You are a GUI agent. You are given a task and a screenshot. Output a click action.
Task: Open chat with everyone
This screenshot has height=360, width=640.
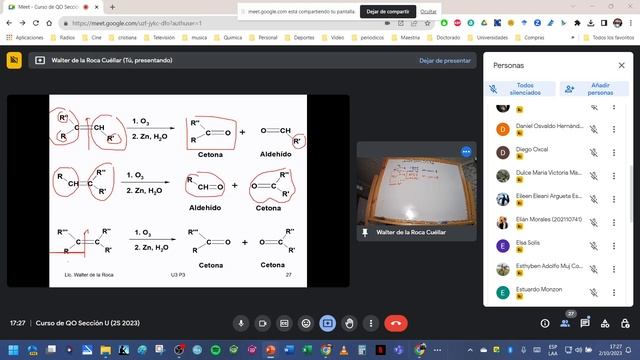585,323
